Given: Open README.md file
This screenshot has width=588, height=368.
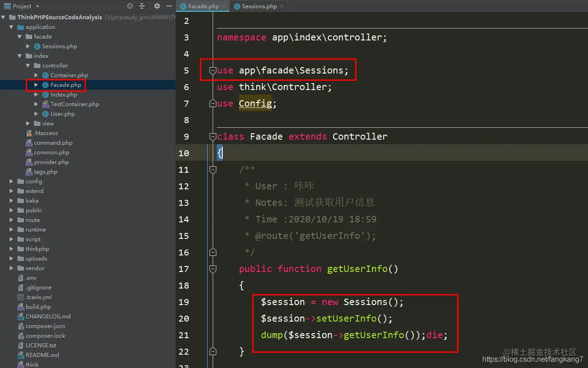Looking at the screenshot, I should (42, 355).
